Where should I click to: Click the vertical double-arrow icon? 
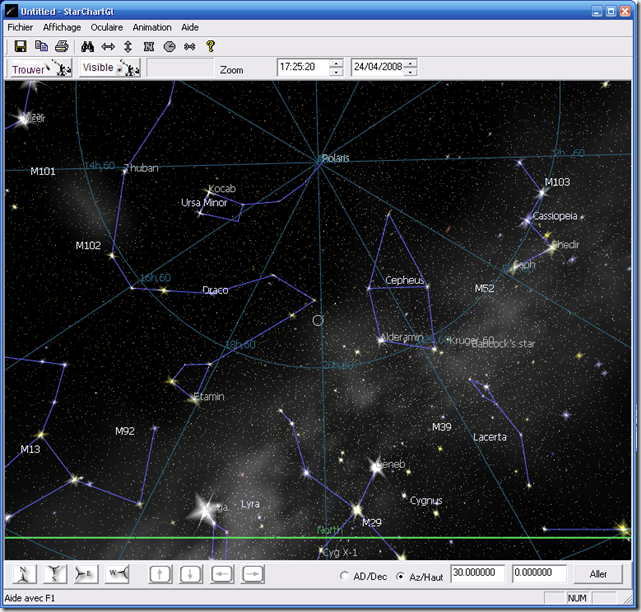click(128, 47)
